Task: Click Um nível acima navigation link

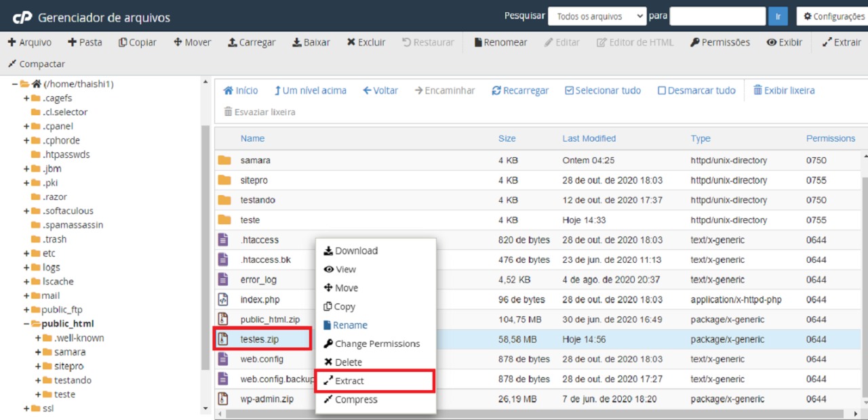Action: coord(311,90)
